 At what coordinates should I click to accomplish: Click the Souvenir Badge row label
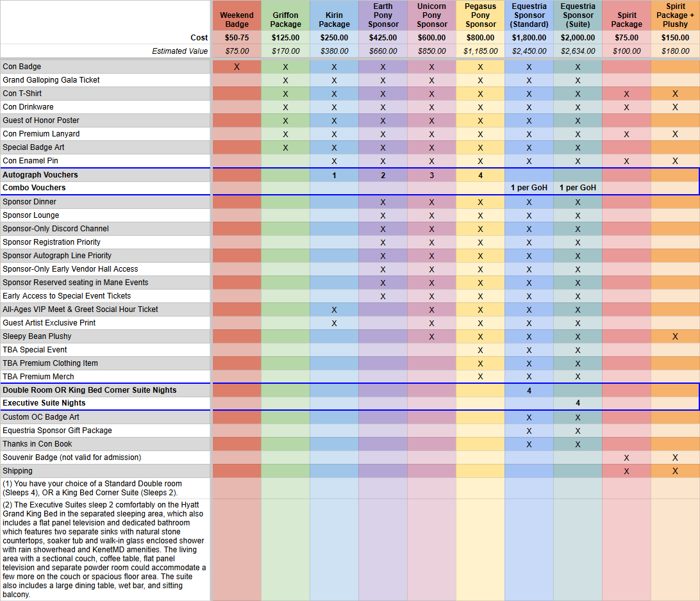(x=72, y=457)
